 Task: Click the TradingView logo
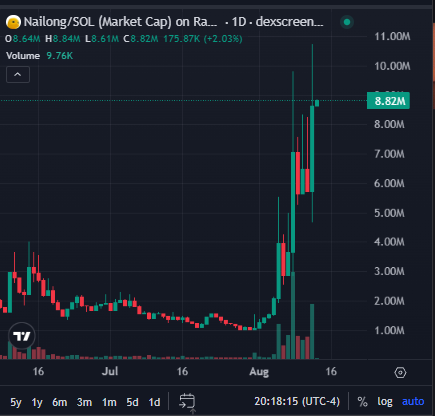pos(22,336)
